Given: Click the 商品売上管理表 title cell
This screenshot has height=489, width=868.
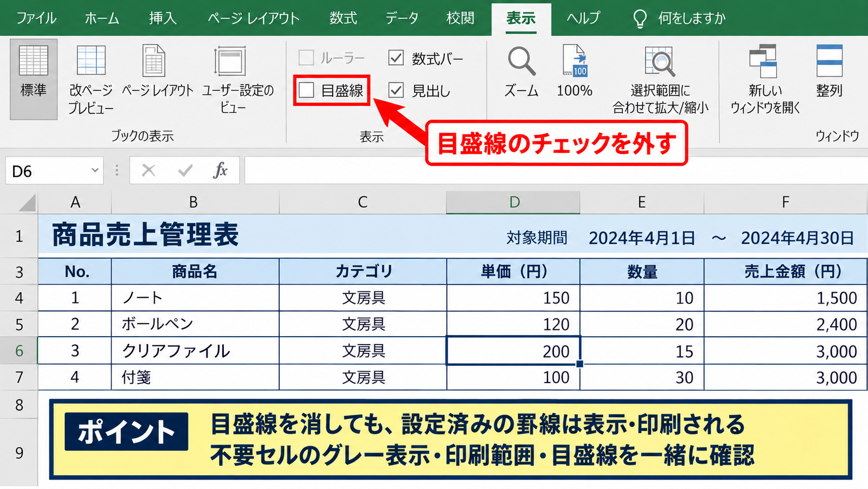Looking at the screenshot, I should (x=145, y=235).
